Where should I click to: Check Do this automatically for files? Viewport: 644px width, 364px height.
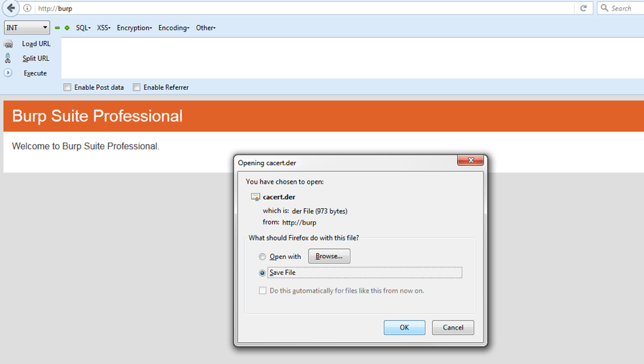click(x=262, y=291)
